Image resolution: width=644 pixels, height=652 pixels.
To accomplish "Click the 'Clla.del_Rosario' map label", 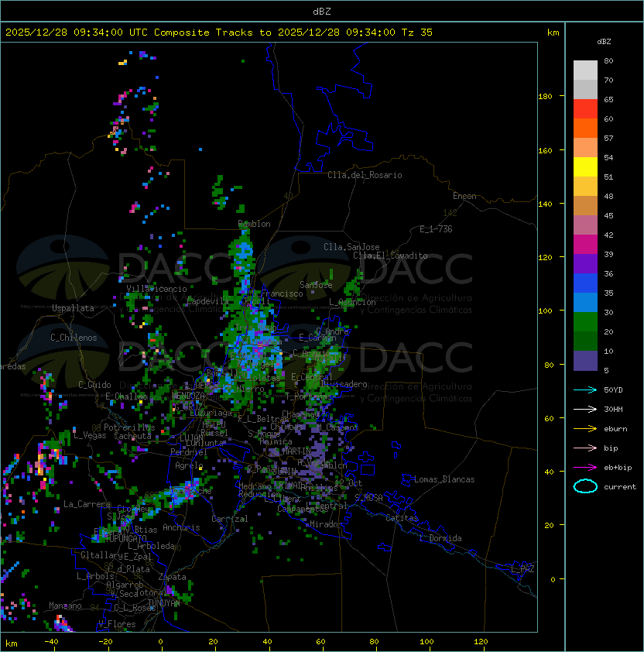I will coord(365,175).
